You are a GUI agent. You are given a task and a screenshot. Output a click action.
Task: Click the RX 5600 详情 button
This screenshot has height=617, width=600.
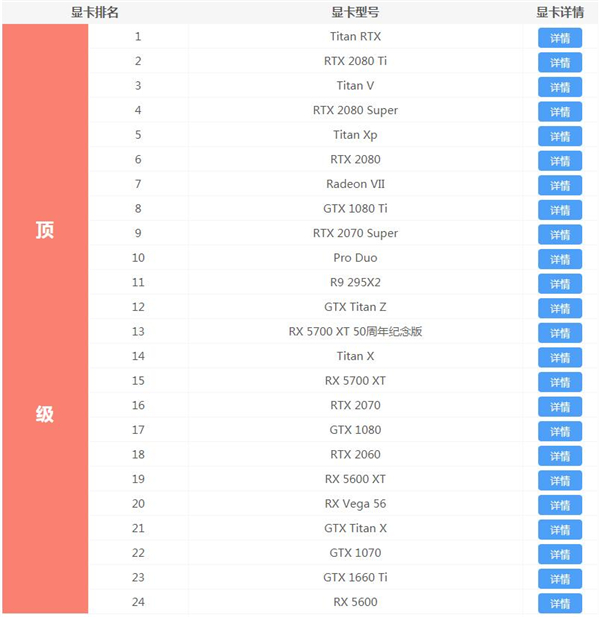[x=559, y=603]
